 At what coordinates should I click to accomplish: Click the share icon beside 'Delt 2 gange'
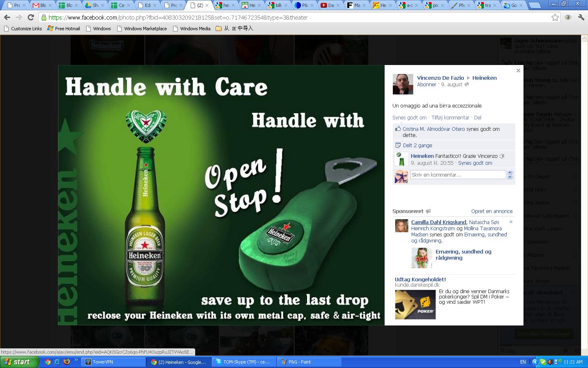397,145
